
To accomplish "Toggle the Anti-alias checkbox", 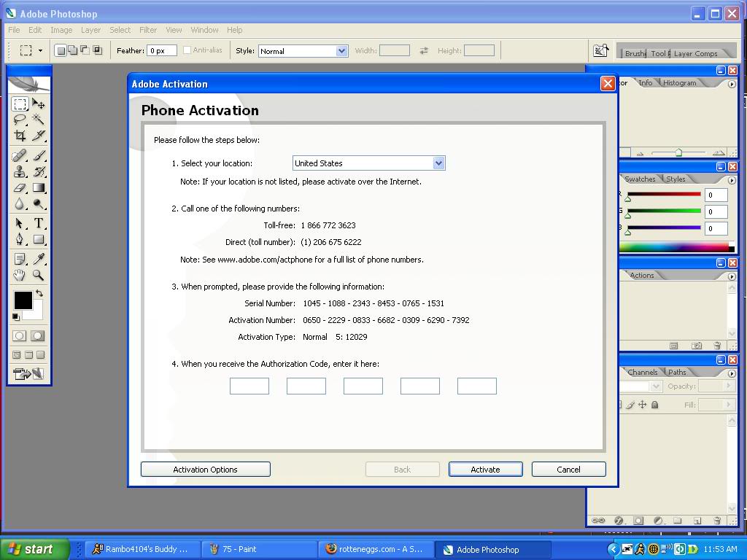I will click(x=187, y=50).
